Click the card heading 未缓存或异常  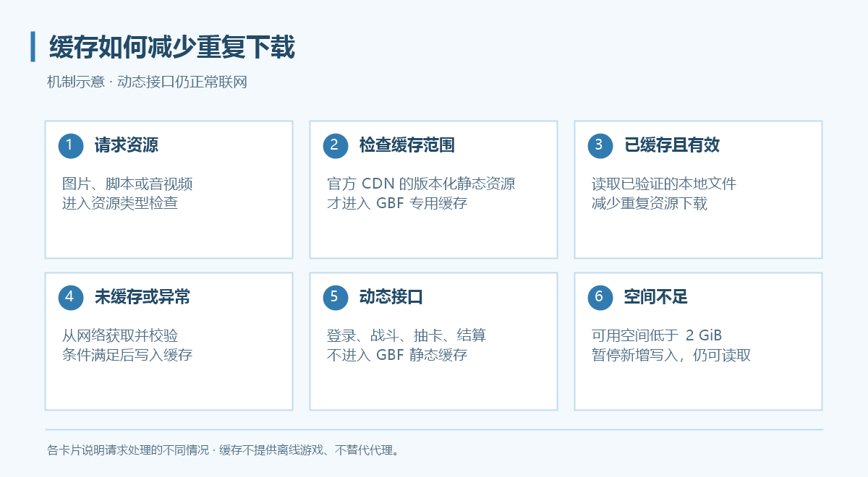coord(142,297)
